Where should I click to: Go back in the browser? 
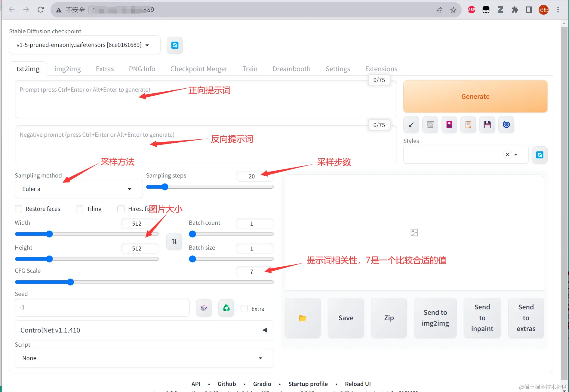point(12,10)
